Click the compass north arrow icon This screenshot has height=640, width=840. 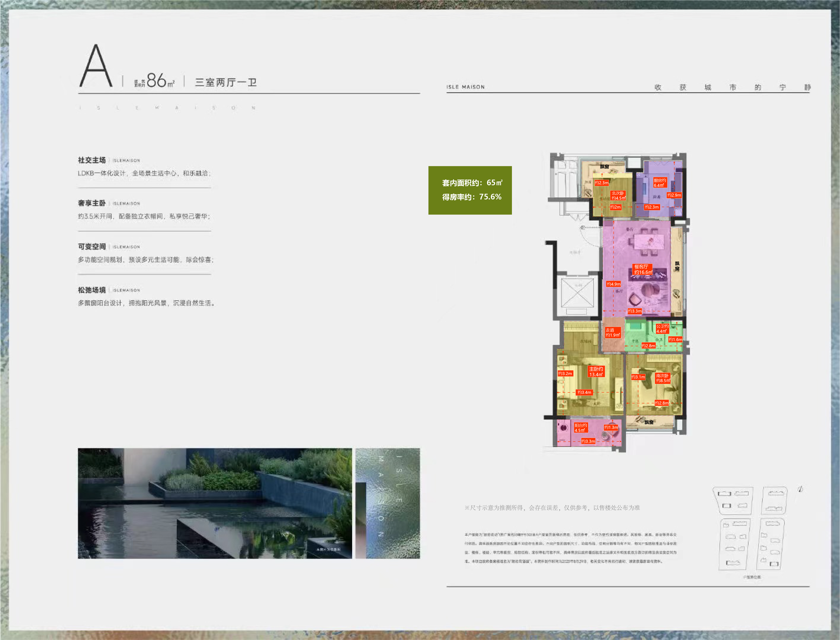coord(800,489)
